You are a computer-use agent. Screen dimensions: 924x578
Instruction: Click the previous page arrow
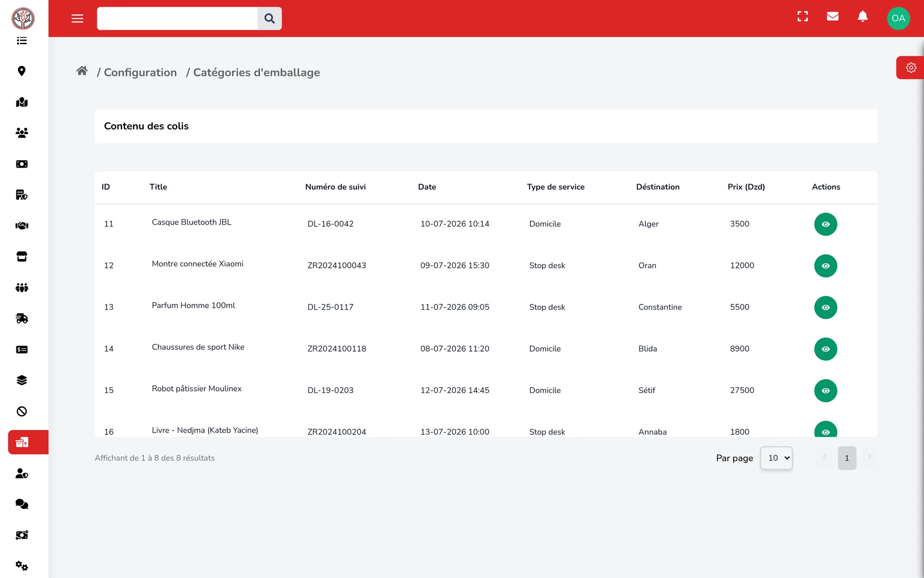[824, 457]
